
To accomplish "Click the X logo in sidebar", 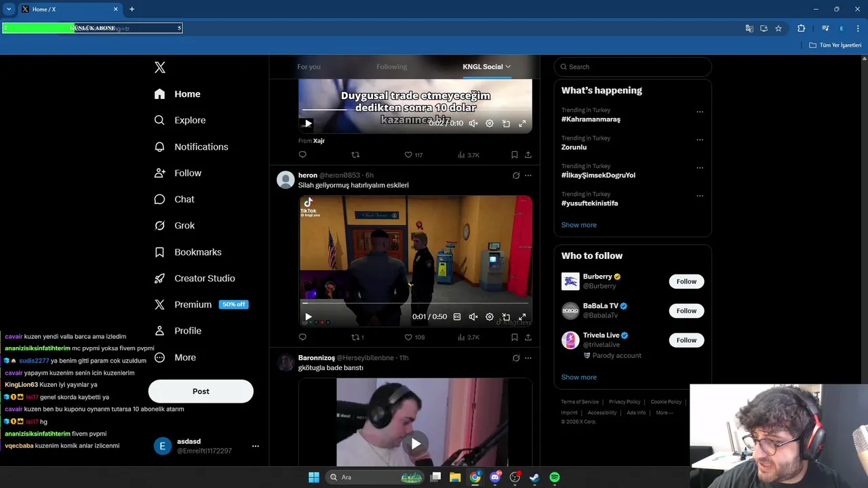I will point(160,67).
